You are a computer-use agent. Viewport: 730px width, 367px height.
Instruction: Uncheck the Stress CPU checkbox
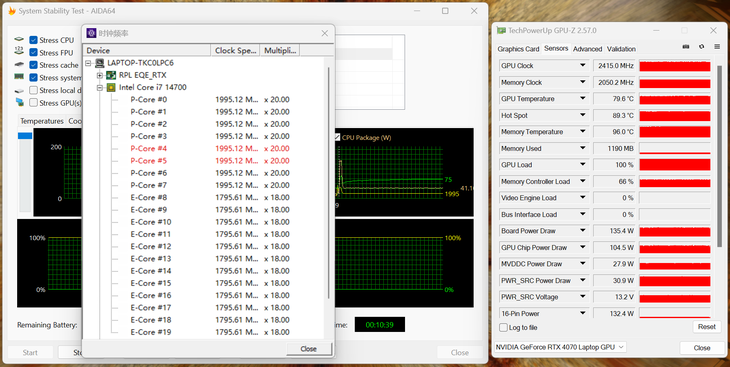tap(33, 40)
